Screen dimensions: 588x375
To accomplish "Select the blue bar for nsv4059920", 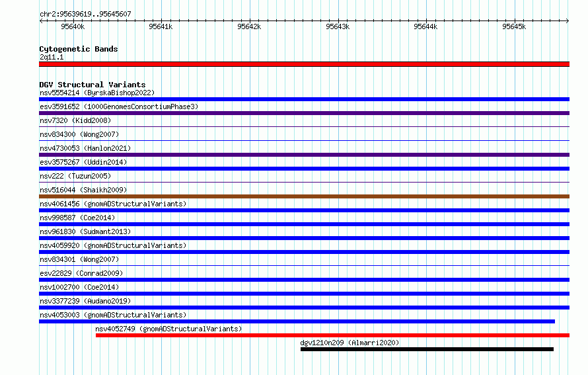I will [x=304, y=252].
